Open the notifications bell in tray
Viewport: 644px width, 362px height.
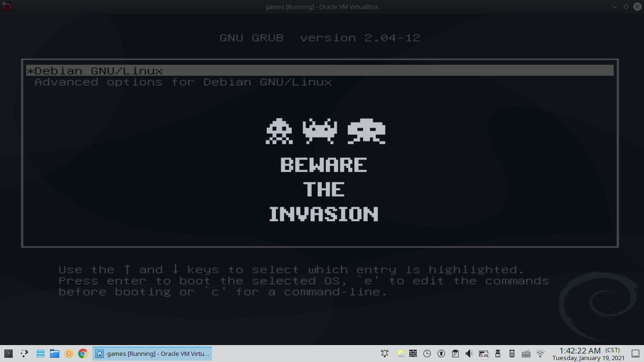pos(385,354)
